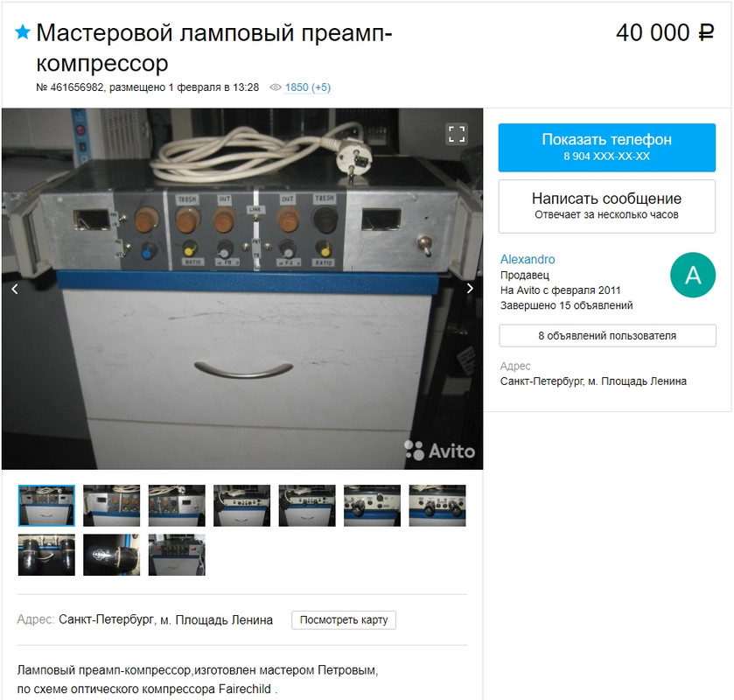
Task: Select the last thumbnail in second row
Action: (x=177, y=555)
